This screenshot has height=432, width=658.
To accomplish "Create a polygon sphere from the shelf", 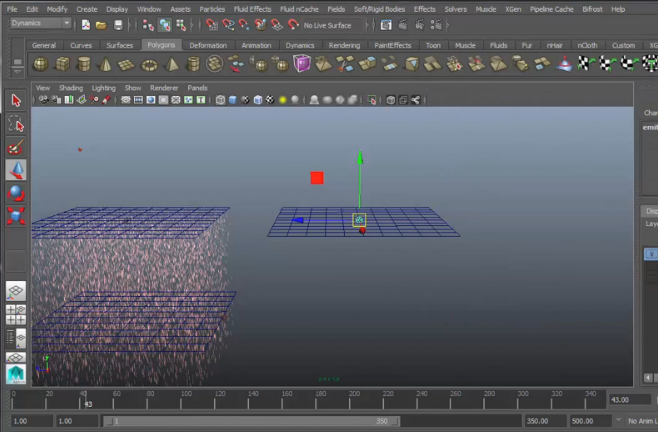I will [41, 64].
